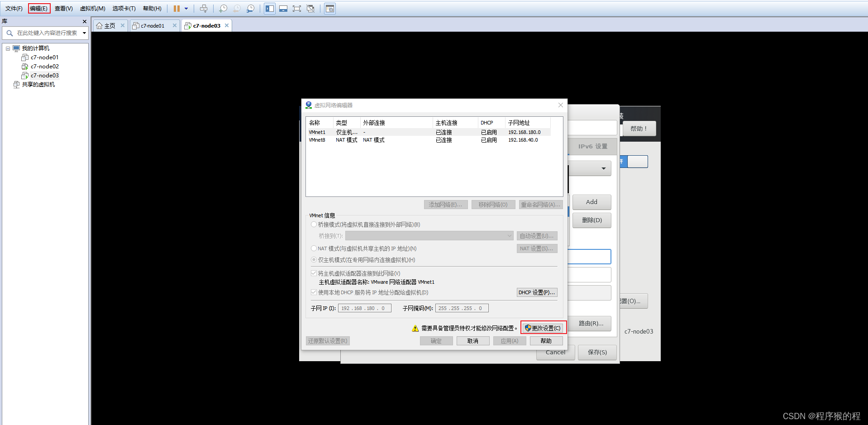
Task: Click the library search input field
Action: coord(47,33)
